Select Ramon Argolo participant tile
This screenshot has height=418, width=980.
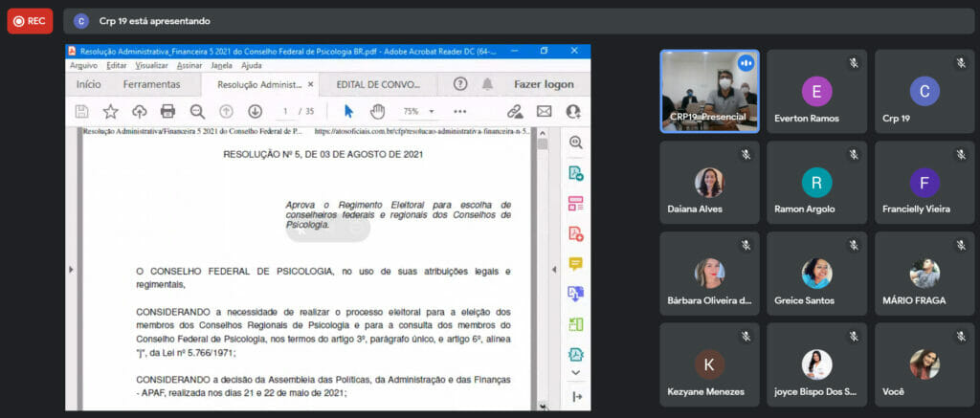817,183
